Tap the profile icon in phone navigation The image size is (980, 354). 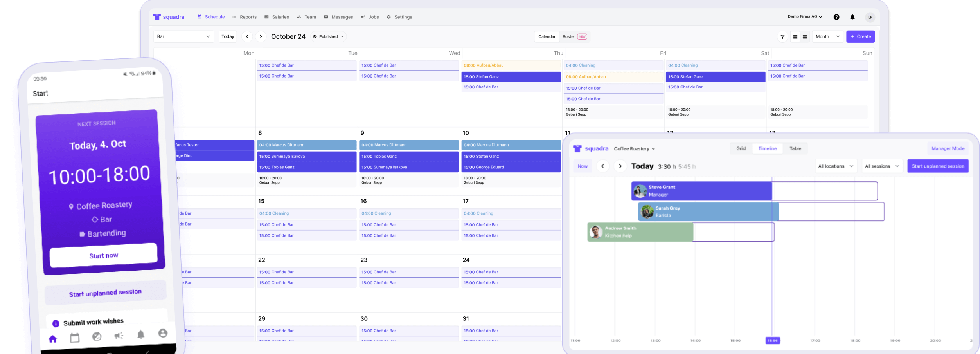[163, 333]
